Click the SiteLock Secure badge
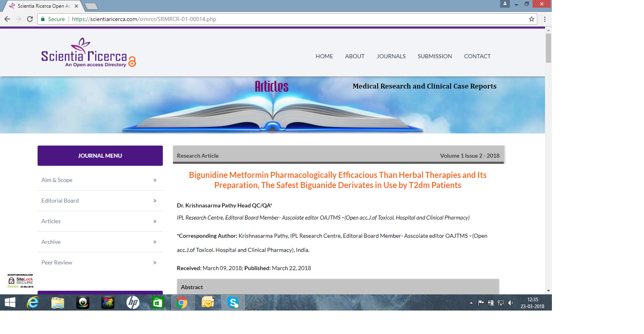Screen dimensions: 644x334 pos(20,281)
